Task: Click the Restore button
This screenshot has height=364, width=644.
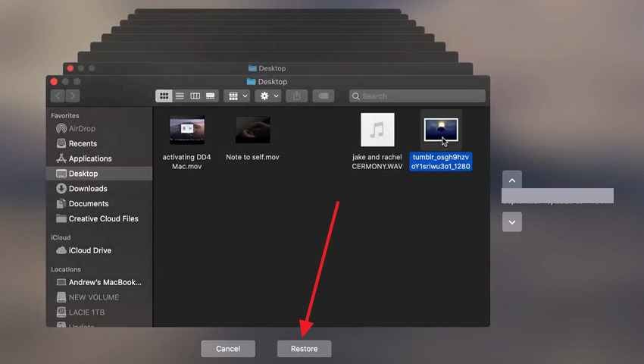Action: coord(304,349)
